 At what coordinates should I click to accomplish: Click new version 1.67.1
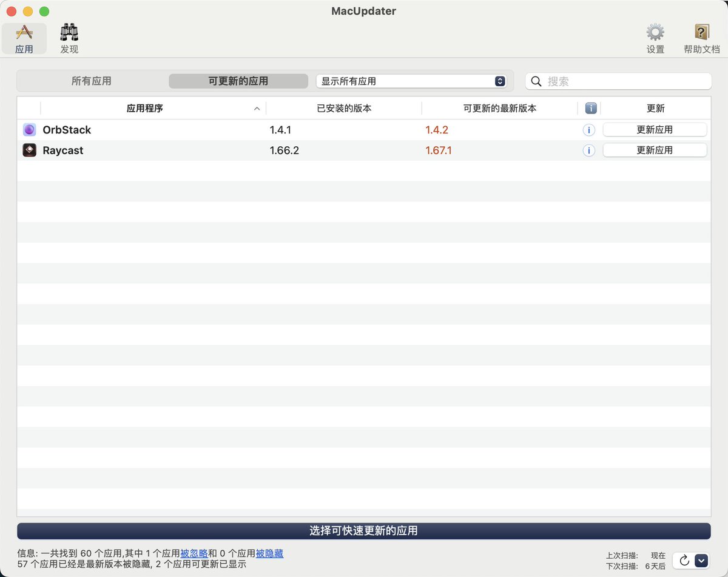(x=439, y=150)
